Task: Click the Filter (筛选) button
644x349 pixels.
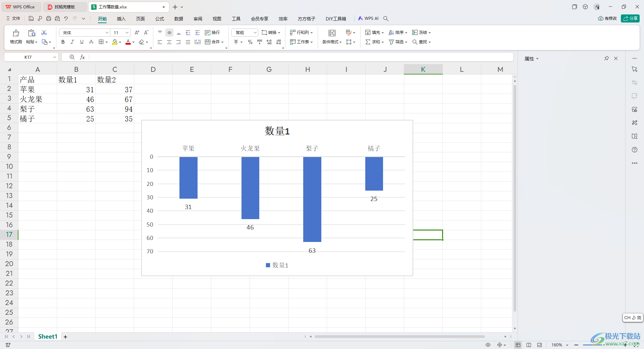Action: [x=398, y=42]
